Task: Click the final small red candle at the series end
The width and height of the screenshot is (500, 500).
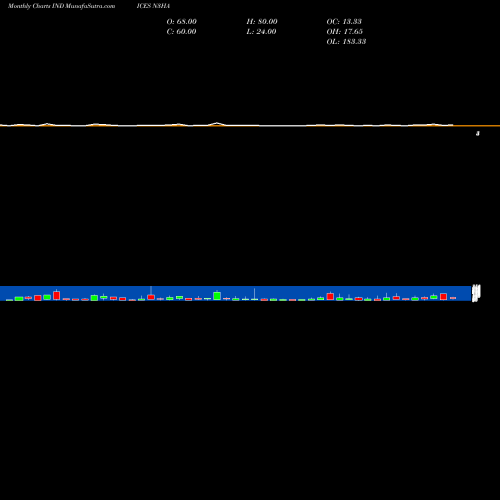Action: point(453,298)
